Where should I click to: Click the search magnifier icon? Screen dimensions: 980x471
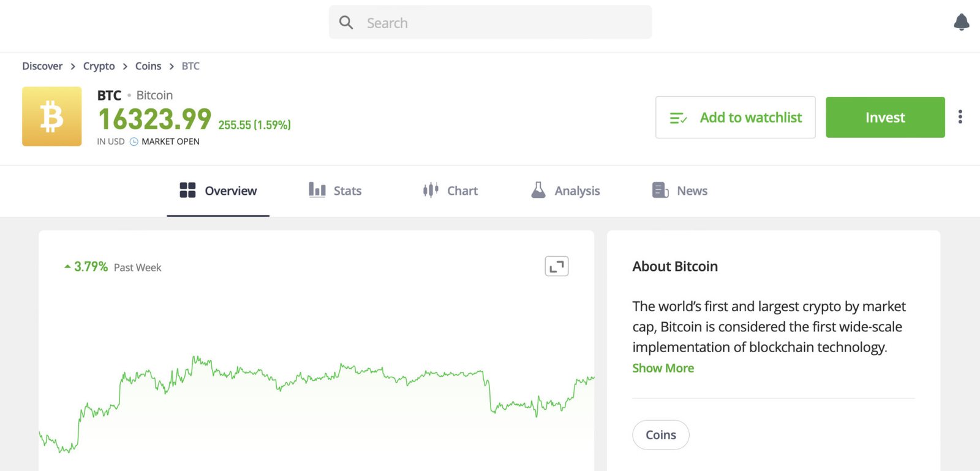point(346,23)
